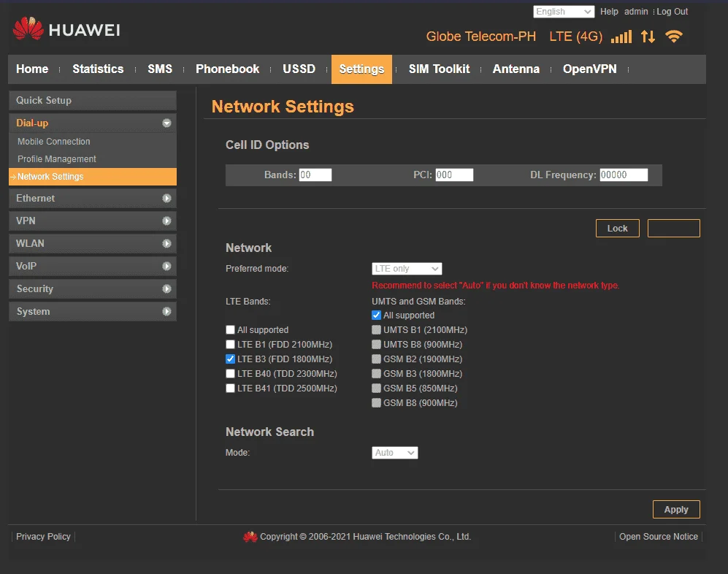The image size is (728, 574).
Task: Expand the VoIP sidebar section
Action: (93, 266)
